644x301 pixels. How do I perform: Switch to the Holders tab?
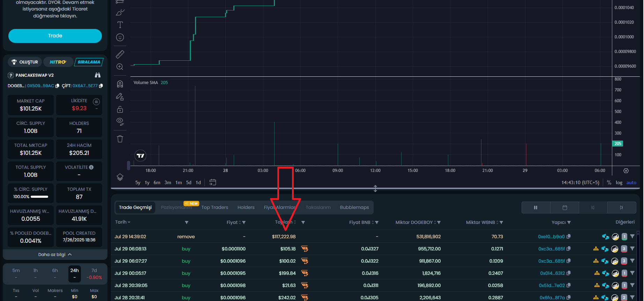246,207
